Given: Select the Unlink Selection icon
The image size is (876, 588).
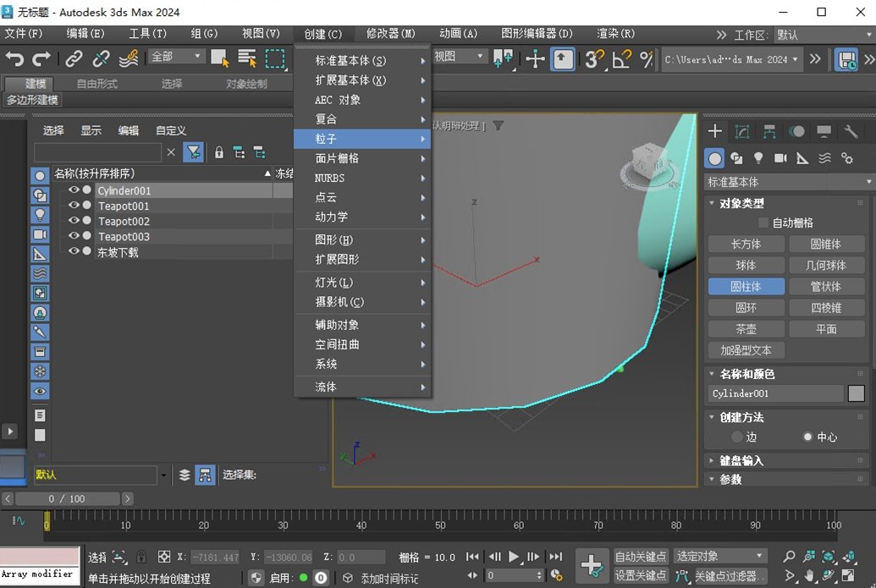Looking at the screenshot, I should (101, 58).
